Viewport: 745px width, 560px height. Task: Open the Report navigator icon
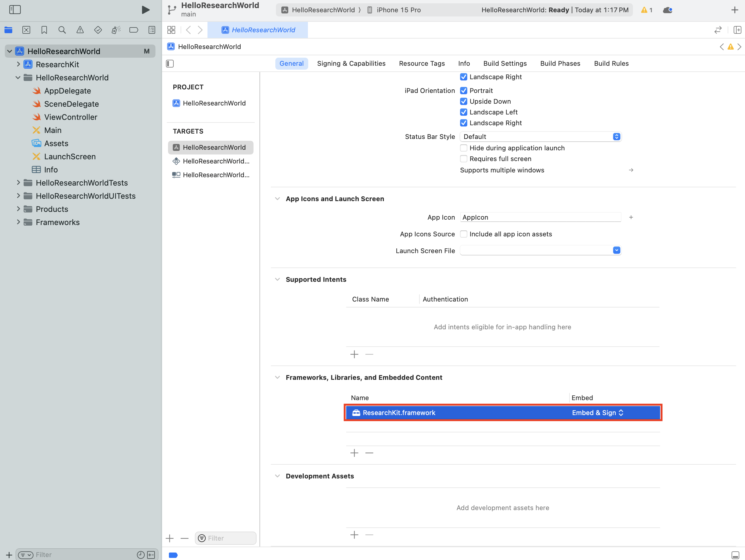[x=152, y=30]
